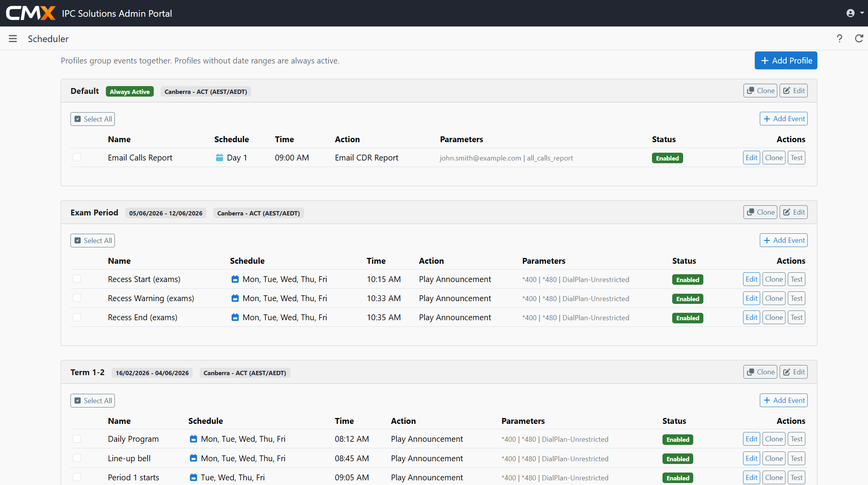Click the calendar icon beside Day 1 schedule
This screenshot has width=868, height=485.
pyautogui.click(x=220, y=157)
